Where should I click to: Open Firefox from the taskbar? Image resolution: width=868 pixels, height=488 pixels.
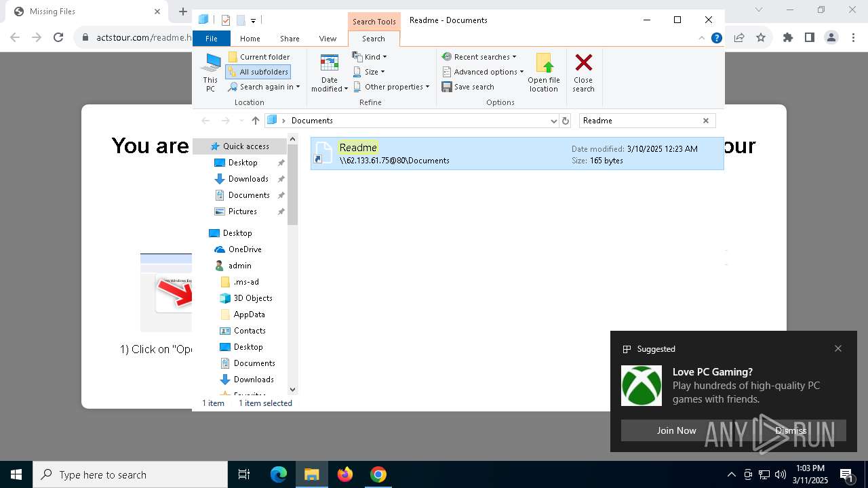(345, 474)
